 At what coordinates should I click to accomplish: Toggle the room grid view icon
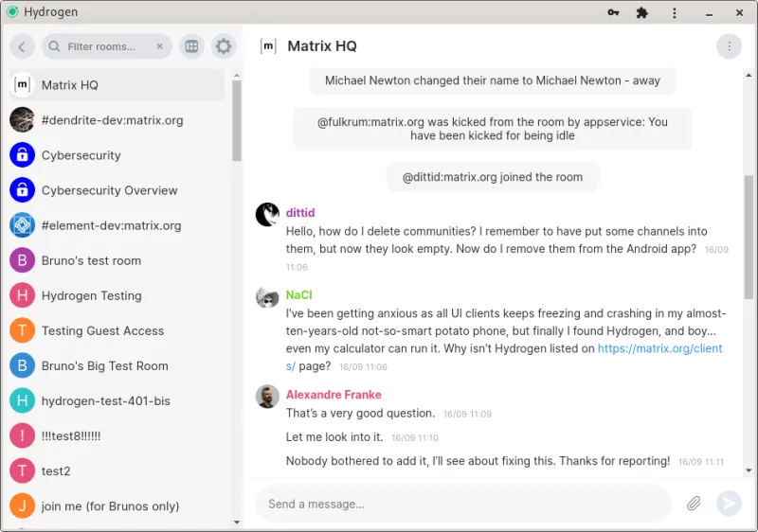point(191,46)
